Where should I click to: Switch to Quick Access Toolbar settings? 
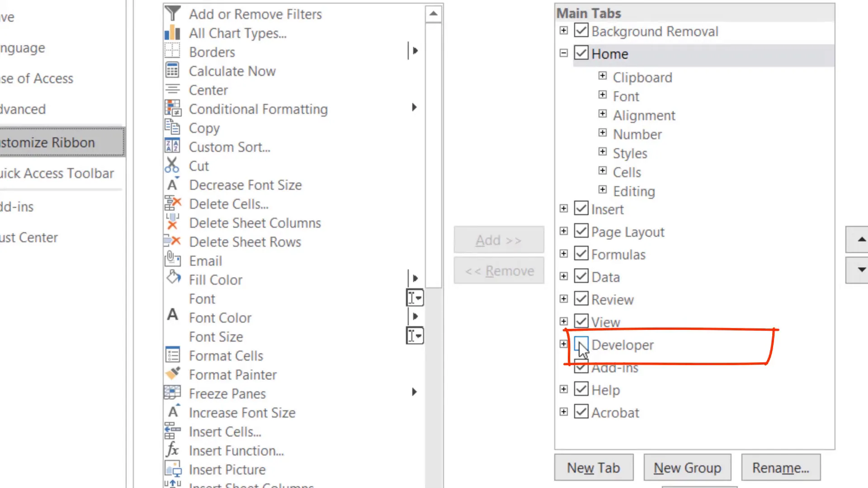click(57, 173)
